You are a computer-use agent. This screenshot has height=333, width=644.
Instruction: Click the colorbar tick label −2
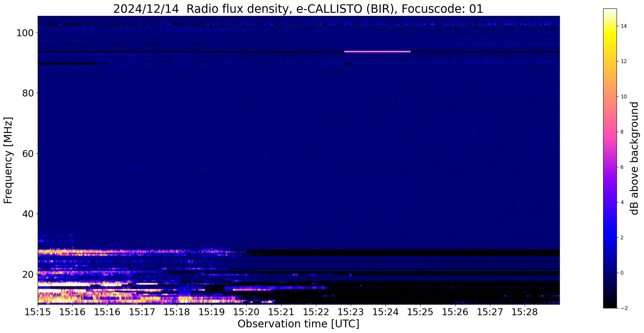point(623,308)
